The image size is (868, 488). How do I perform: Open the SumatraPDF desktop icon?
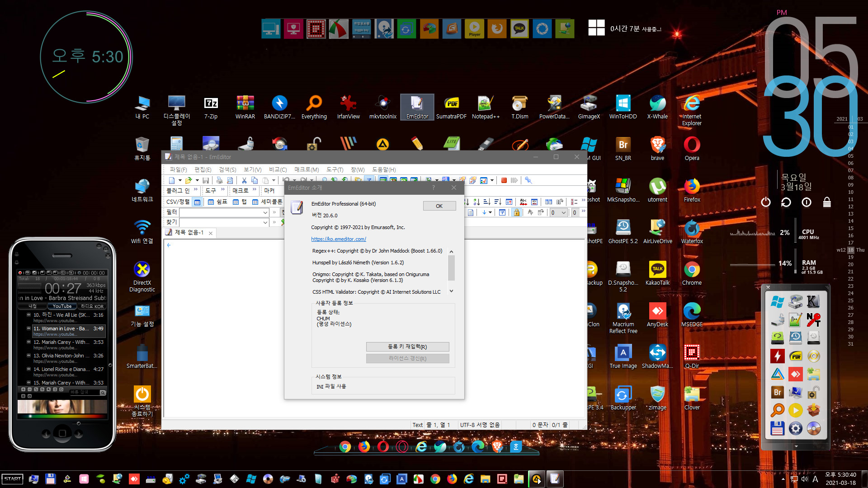(x=451, y=107)
